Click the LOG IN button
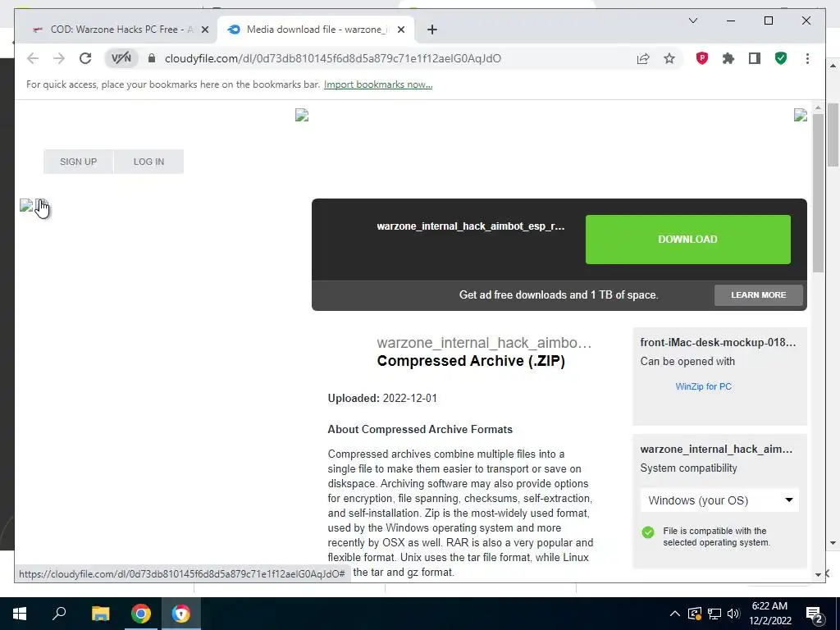840x630 pixels. click(149, 162)
